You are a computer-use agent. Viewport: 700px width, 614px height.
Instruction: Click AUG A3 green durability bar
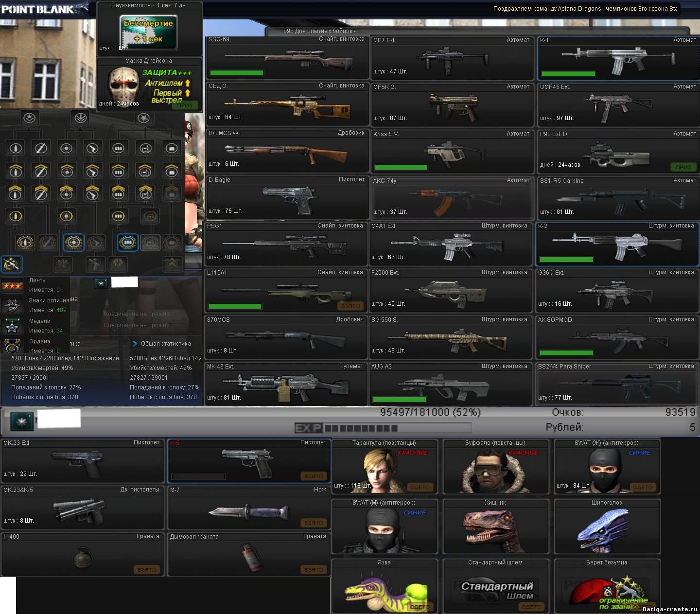[x=400, y=400]
